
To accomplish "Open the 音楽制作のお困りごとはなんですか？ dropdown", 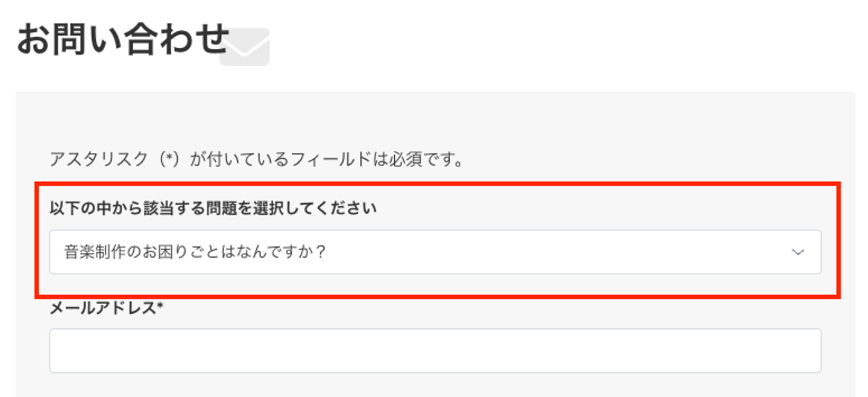I will 434,252.
